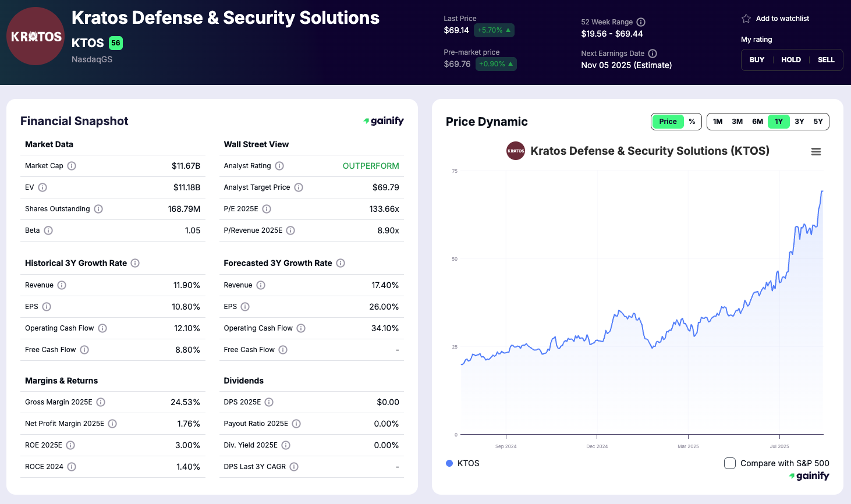
Task: Select the 3Y chart range
Action: pos(799,122)
